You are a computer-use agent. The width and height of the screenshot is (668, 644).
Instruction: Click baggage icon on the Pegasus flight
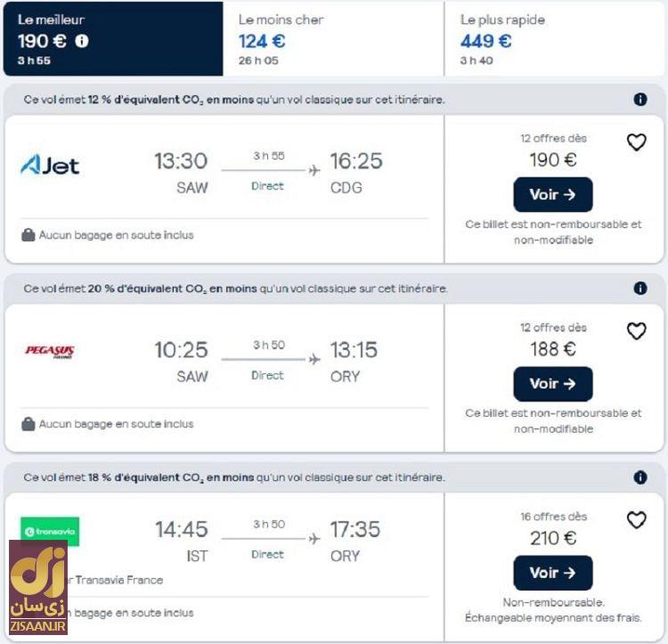coord(29,424)
